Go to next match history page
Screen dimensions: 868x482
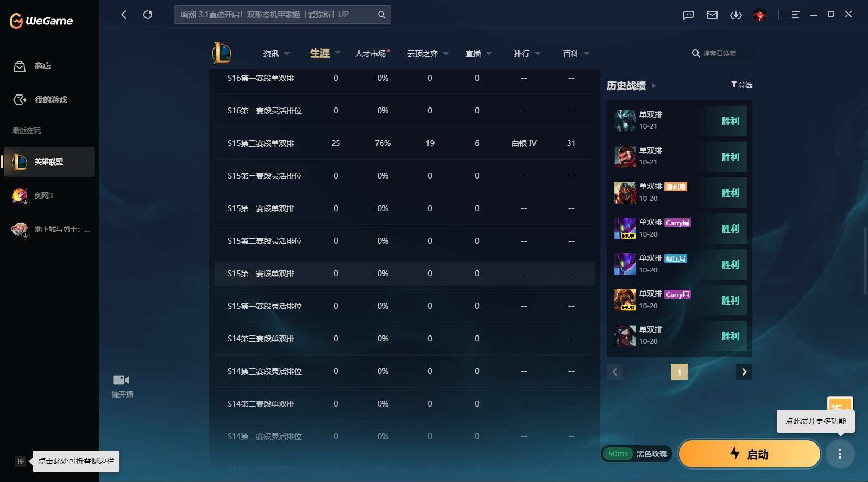[744, 372]
